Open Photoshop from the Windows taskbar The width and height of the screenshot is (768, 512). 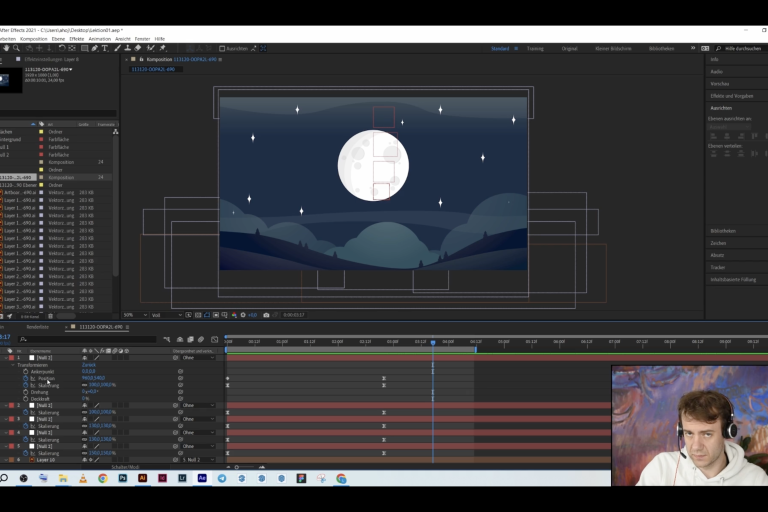(122, 479)
